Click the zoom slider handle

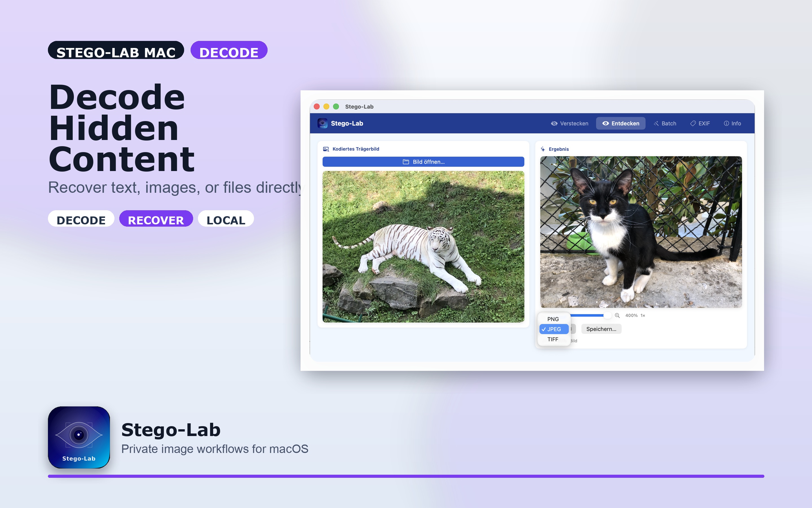[607, 316]
